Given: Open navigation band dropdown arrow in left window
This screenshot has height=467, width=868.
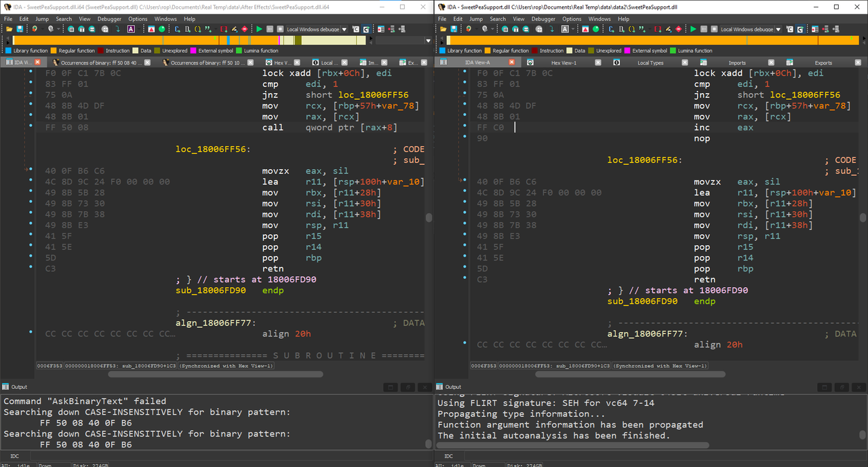Looking at the screenshot, I should pos(428,41).
